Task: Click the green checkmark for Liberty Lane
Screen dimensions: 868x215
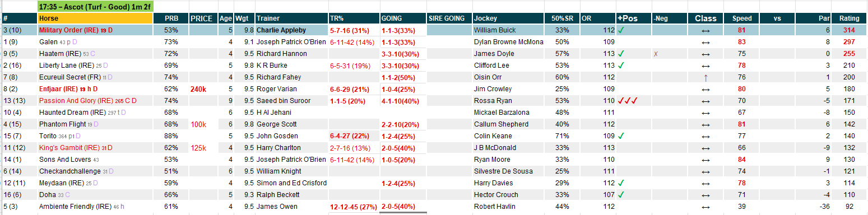Action: click(x=621, y=66)
